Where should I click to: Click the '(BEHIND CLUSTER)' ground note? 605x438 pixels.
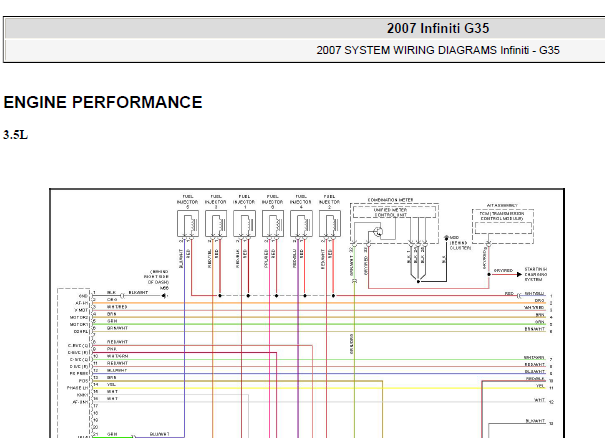460,245
